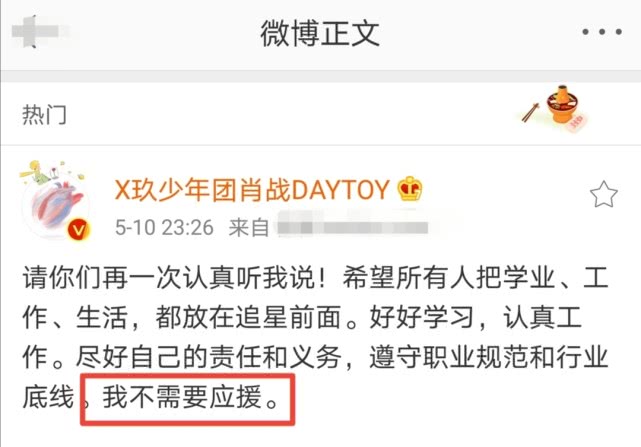This screenshot has width=641, height=447.
Task: Tap post text 尽好自己的责任和义务
Action: click(x=208, y=357)
